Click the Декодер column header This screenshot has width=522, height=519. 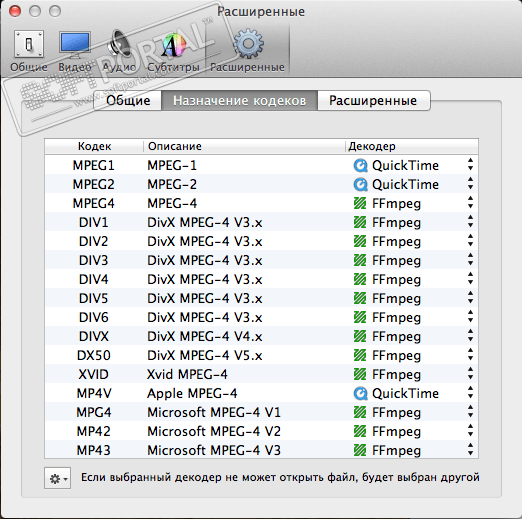click(x=412, y=146)
